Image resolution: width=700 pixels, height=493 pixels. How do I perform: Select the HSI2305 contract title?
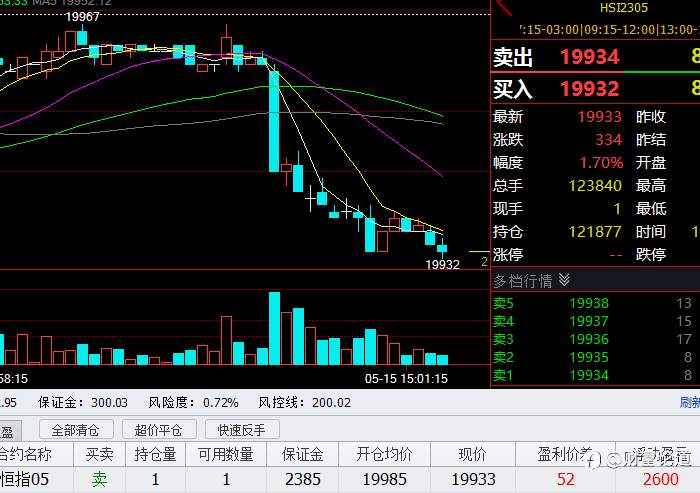coord(624,8)
